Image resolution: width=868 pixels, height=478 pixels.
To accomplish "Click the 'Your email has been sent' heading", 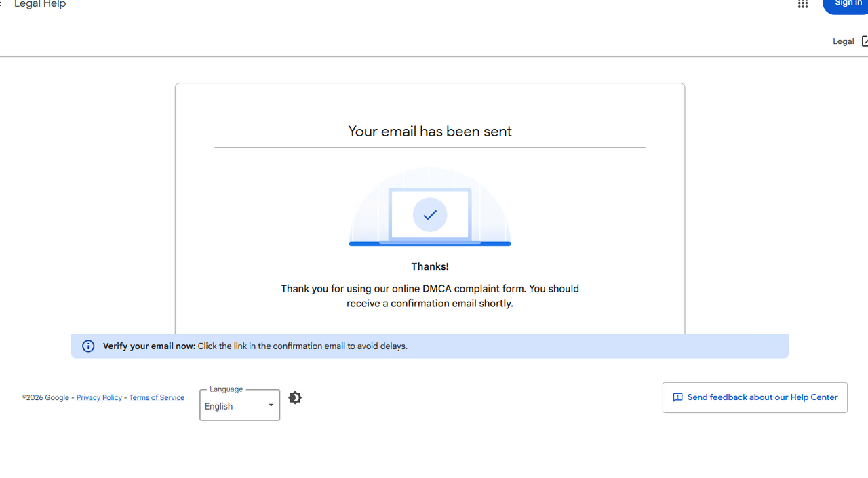I will pos(430,132).
